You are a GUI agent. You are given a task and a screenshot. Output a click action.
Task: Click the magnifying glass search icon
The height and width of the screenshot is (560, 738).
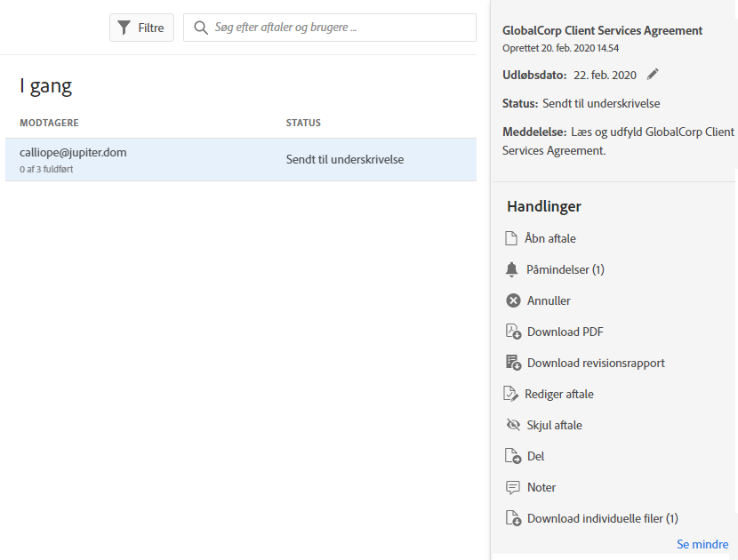(201, 28)
